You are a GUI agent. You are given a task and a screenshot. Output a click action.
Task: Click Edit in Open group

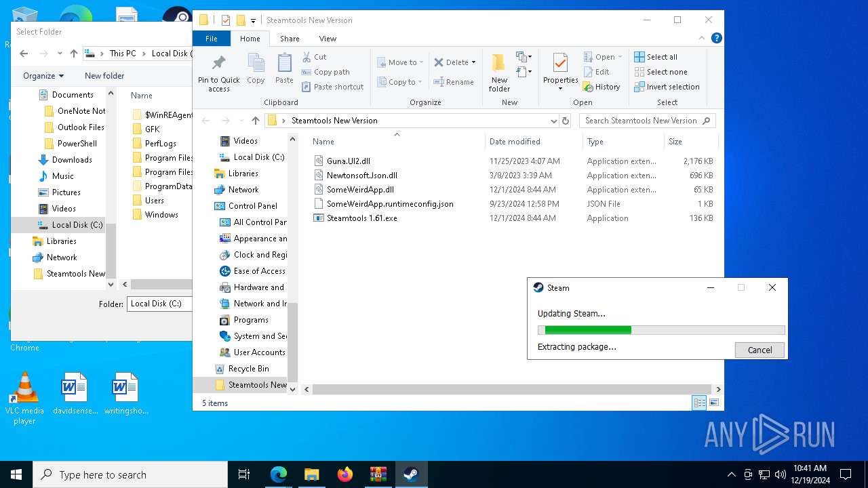(x=596, y=72)
